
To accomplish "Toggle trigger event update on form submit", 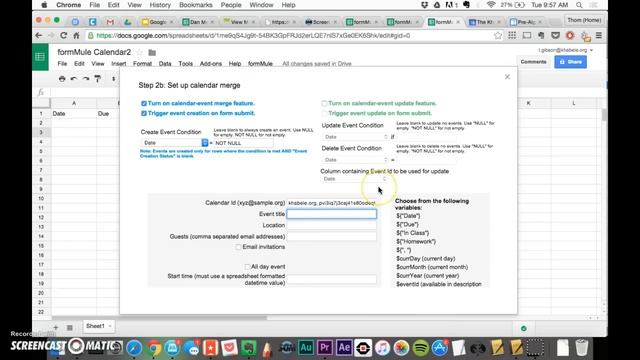I will (324, 113).
